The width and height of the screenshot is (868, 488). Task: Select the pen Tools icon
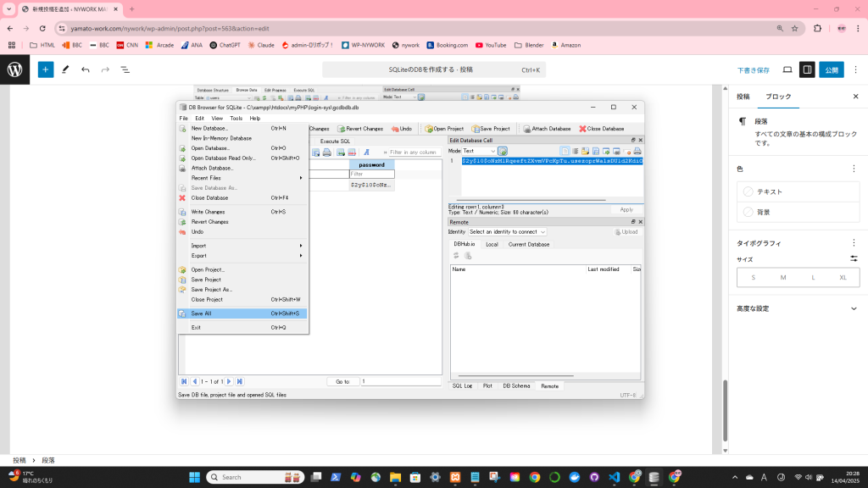click(x=66, y=69)
